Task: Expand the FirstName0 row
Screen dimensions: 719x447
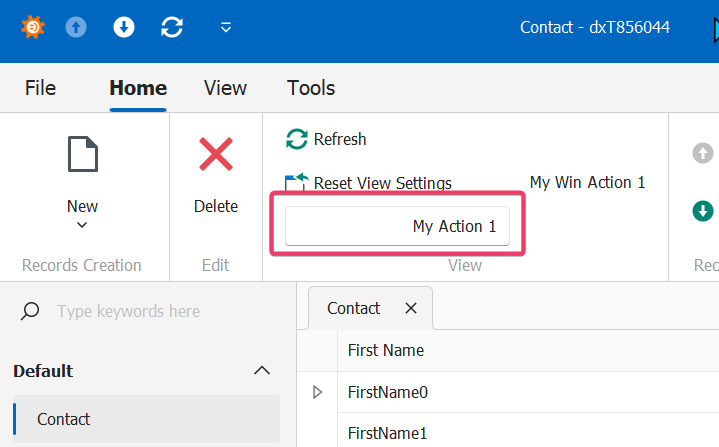Action: (318, 392)
